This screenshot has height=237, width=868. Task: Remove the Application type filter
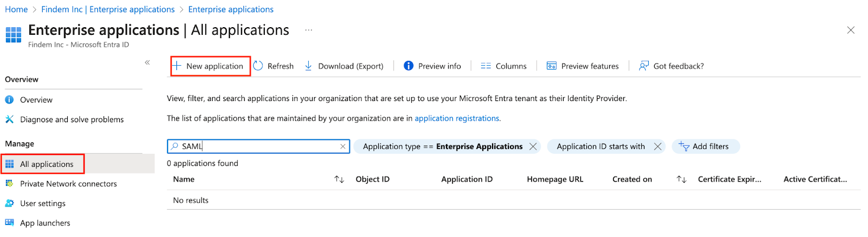pyautogui.click(x=533, y=146)
